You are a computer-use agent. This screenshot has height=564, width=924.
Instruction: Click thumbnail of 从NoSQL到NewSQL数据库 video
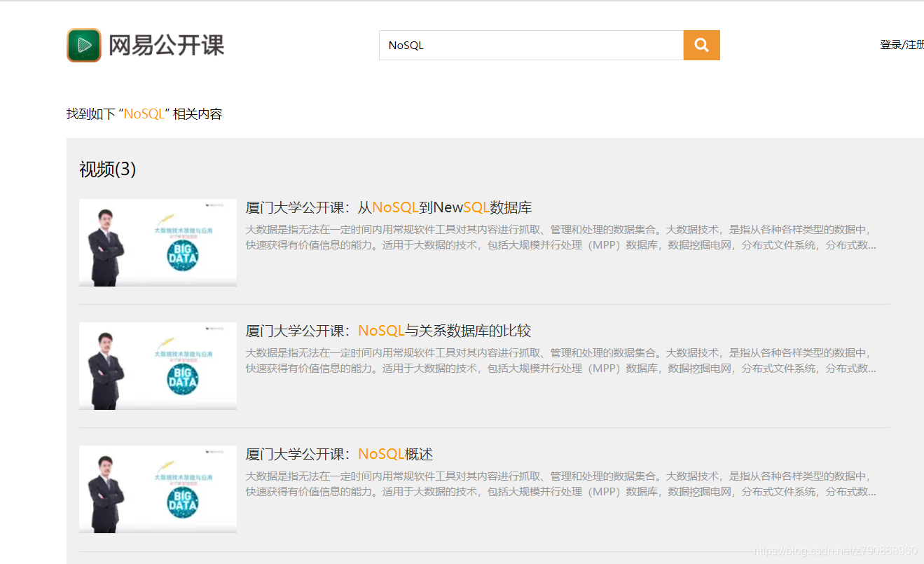point(158,242)
